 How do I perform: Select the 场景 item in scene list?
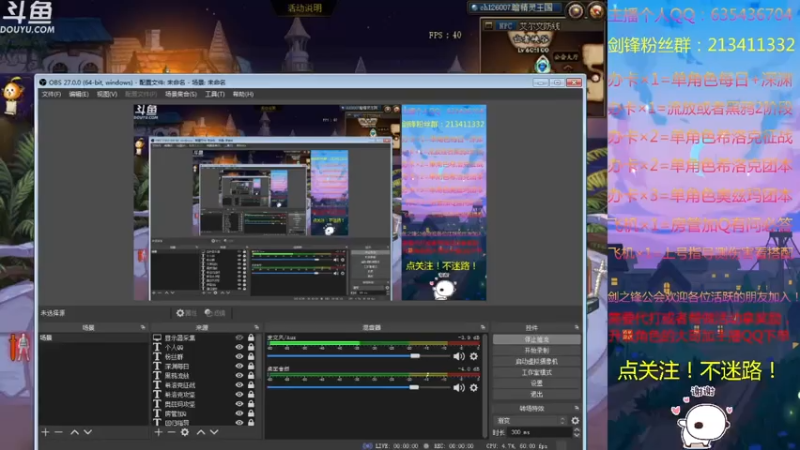pos(93,338)
